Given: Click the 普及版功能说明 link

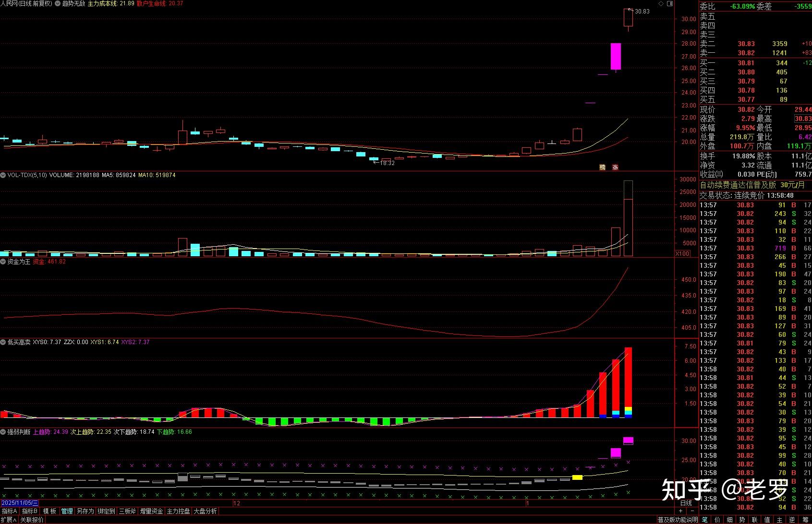Looking at the screenshot, I should (x=678, y=520).
